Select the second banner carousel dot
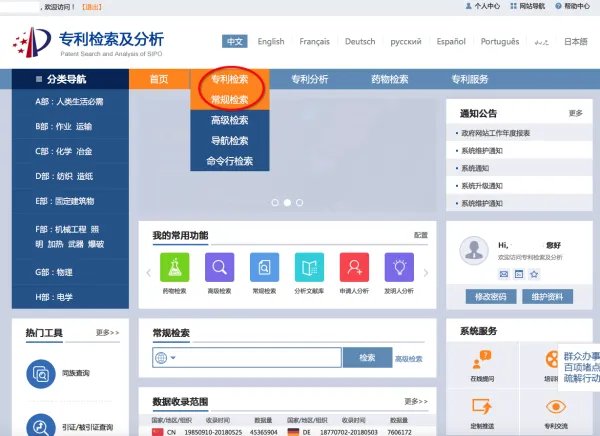Viewport: 600px width, 436px height. pos(287,202)
